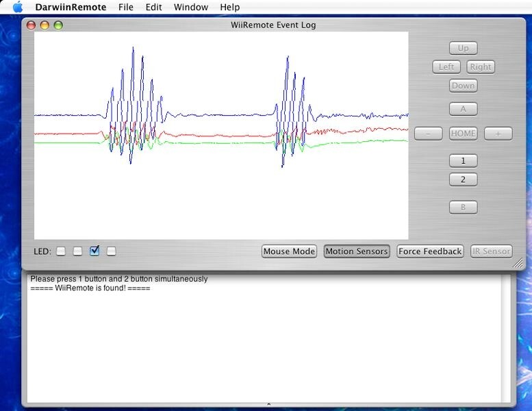Click the HOME button
Image resolution: width=532 pixels, height=411 pixels.
pyautogui.click(x=463, y=134)
